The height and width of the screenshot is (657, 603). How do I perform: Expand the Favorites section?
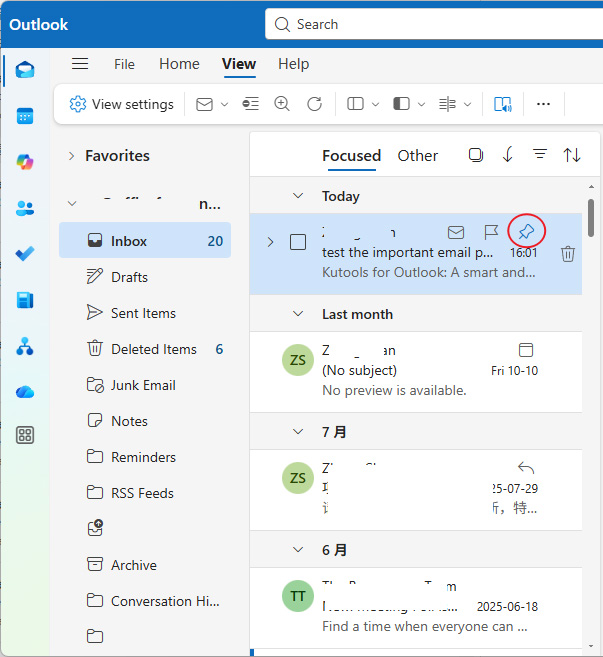click(x=72, y=156)
